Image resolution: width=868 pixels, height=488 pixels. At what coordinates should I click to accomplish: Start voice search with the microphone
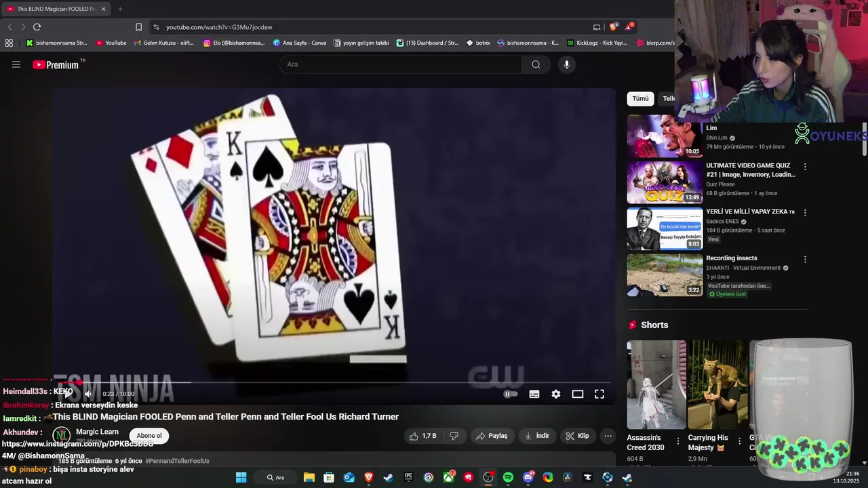567,64
